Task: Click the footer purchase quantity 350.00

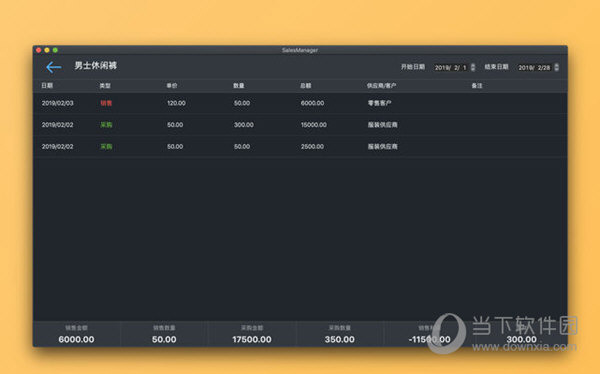Action: [x=339, y=340]
